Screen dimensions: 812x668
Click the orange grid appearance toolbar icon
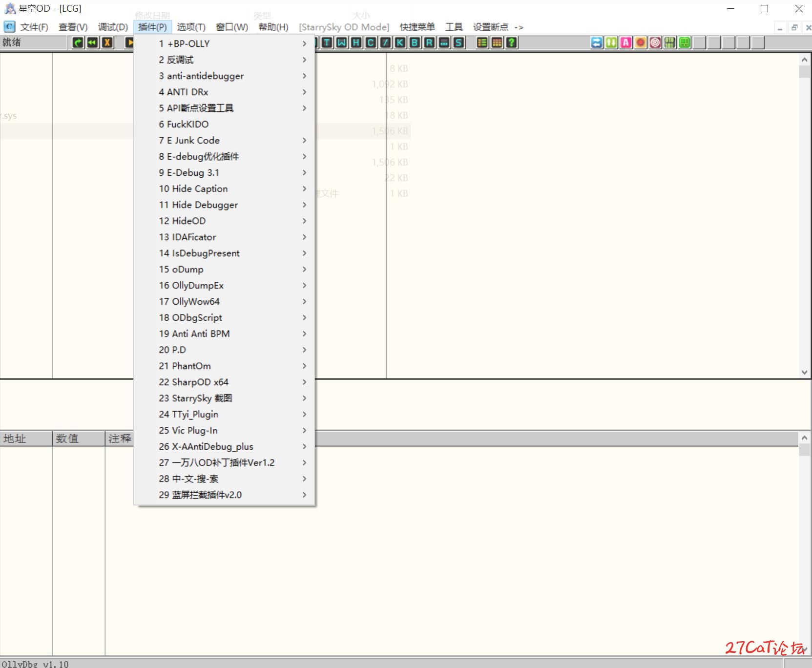pos(497,42)
